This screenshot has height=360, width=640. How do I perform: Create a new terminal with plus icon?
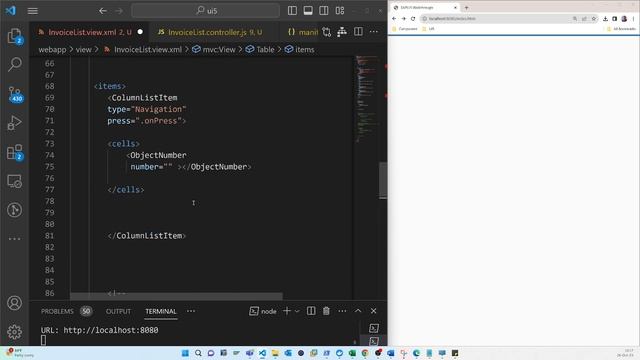(x=287, y=311)
